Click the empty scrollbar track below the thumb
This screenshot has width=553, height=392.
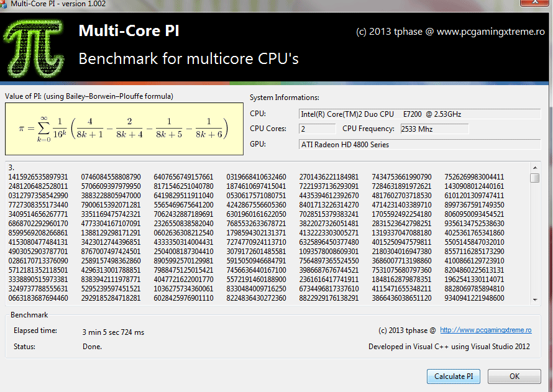coord(534,242)
